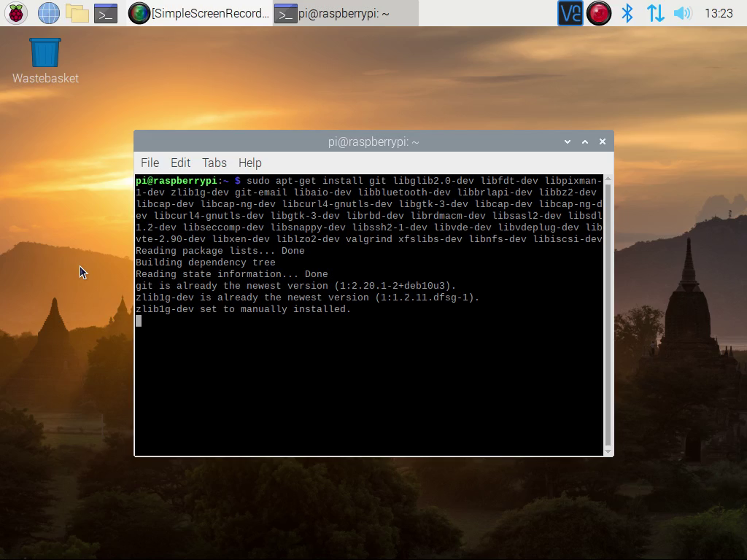Click the terminal title bar text
The image size is (747, 560).
click(x=373, y=142)
